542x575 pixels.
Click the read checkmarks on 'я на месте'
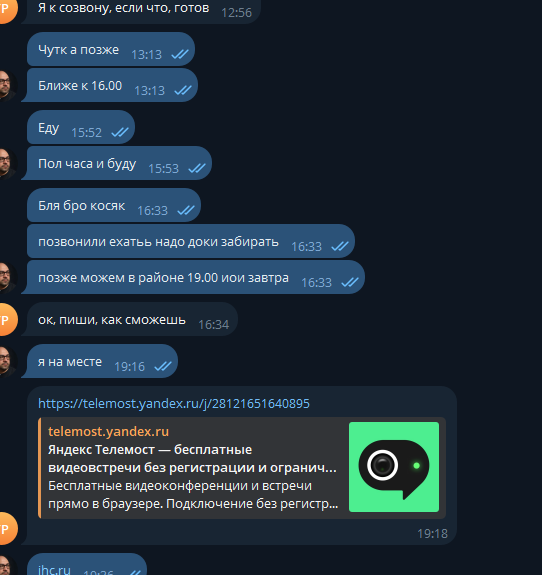[x=163, y=366]
